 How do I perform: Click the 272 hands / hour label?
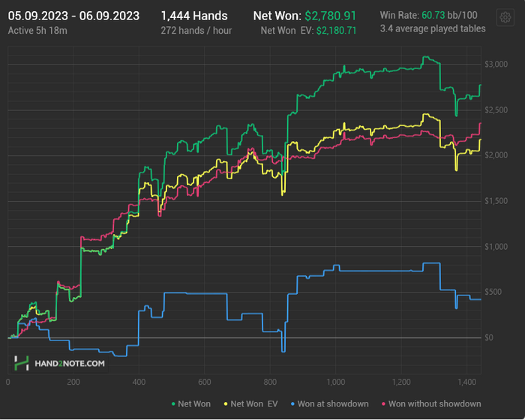[x=196, y=31]
